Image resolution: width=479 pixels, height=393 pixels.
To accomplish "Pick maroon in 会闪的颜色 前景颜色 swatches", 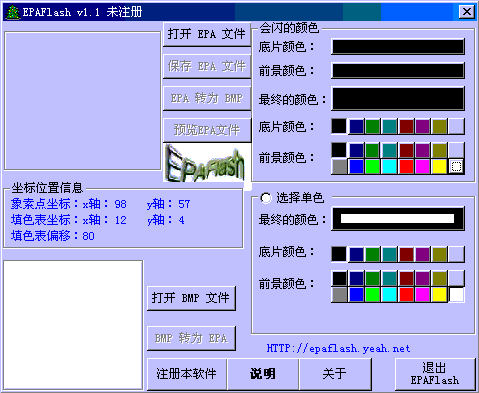I will pyautogui.click(x=406, y=150).
